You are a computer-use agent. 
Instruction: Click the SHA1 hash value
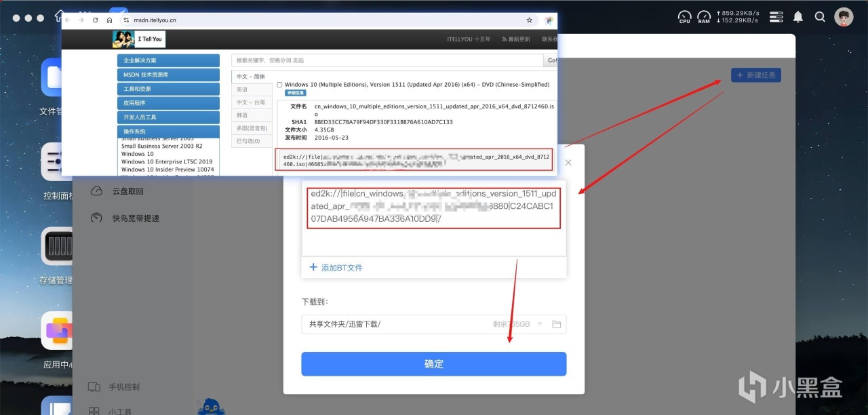pos(383,122)
